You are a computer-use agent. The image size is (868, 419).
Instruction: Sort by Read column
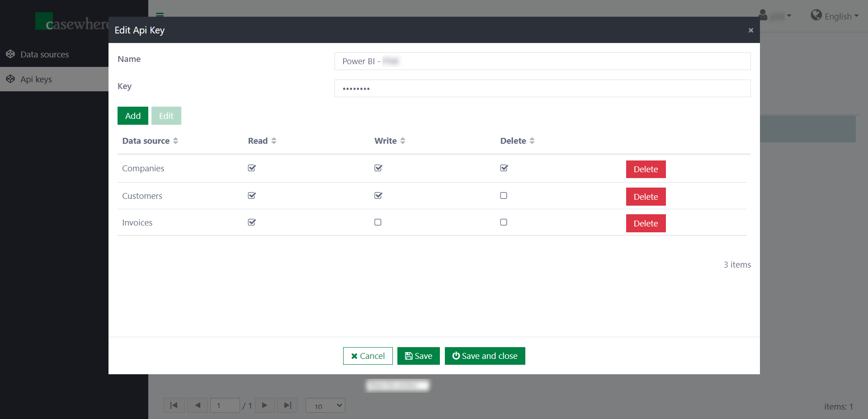point(262,141)
